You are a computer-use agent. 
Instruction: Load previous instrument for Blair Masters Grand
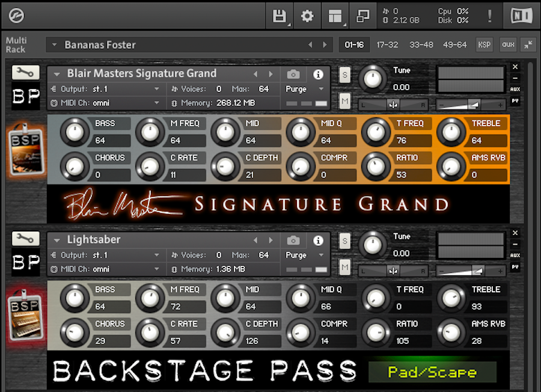click(255, 74)
